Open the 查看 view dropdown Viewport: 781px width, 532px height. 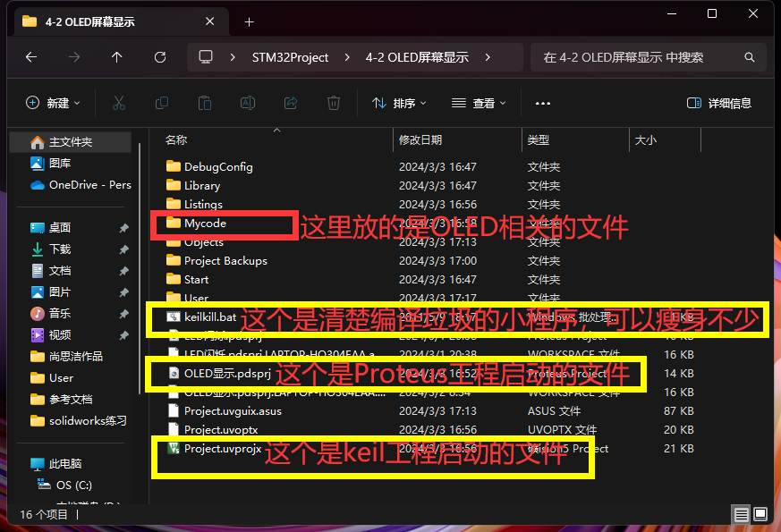tap(478, 103)
